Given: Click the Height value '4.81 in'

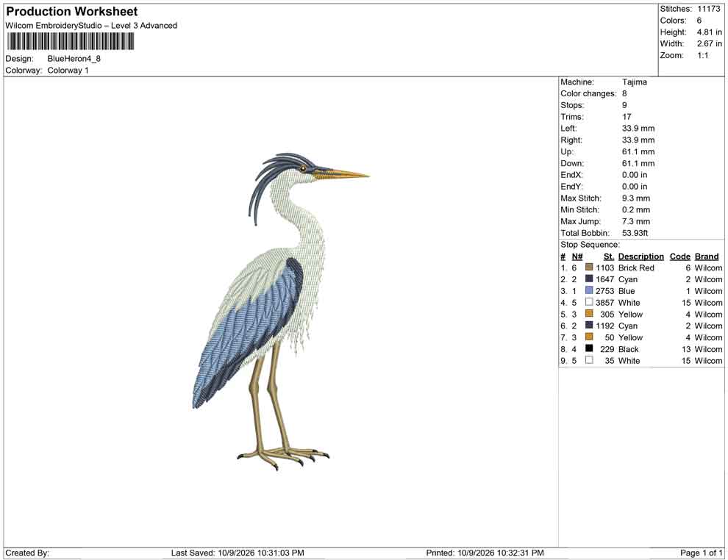Looking at the screenshot, I should click(x=710, y=32).
